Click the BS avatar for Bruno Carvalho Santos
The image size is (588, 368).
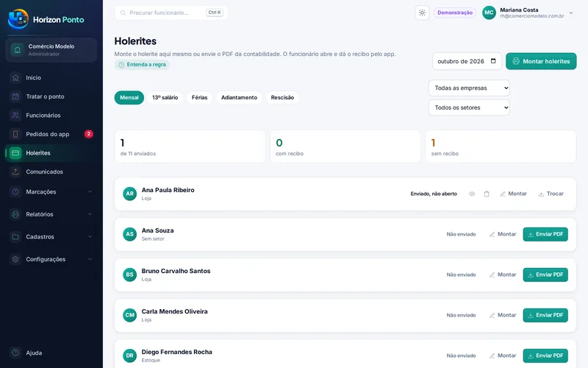tap(130, 275)
